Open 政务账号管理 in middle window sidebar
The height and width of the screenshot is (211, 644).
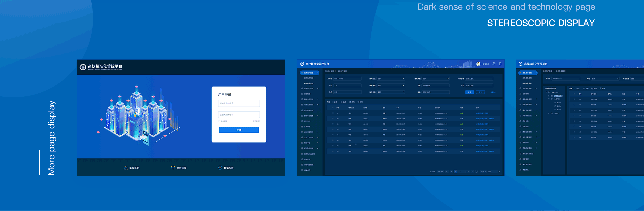coord(309,83)
